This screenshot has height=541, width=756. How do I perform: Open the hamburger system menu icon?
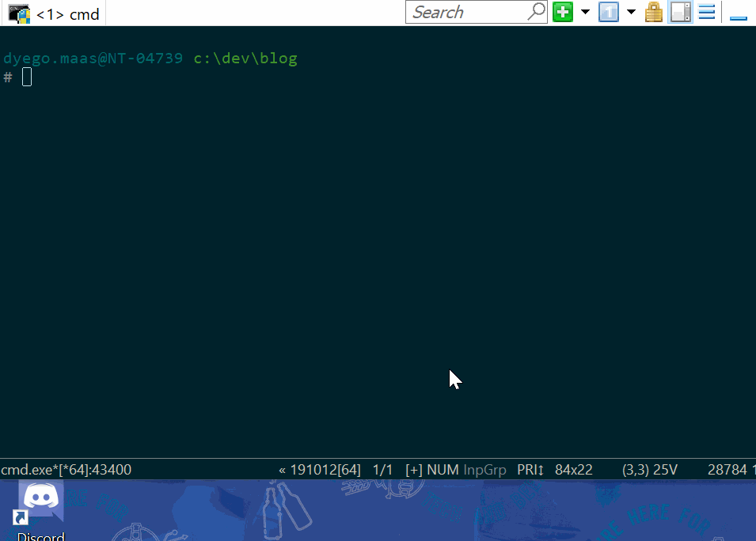point(707,12)
